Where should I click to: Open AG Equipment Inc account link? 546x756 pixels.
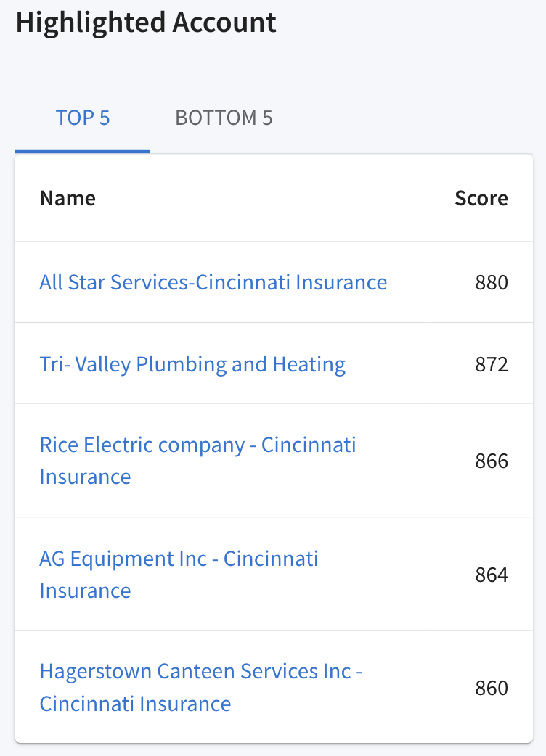point(179,574)
